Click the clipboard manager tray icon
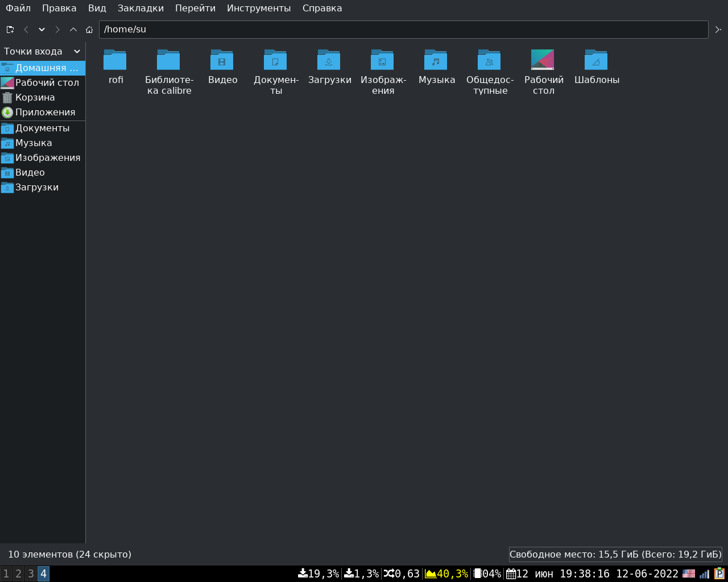Viewport: 728px width, 582px height. (x=719, y=573)
